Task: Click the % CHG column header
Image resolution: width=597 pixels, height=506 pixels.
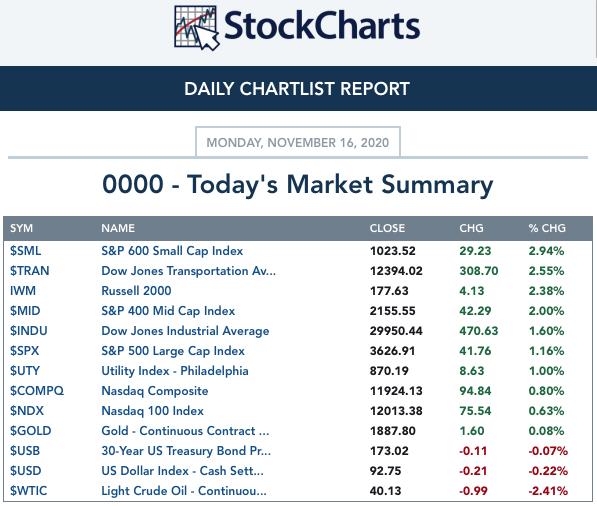Action: point(547,228)
